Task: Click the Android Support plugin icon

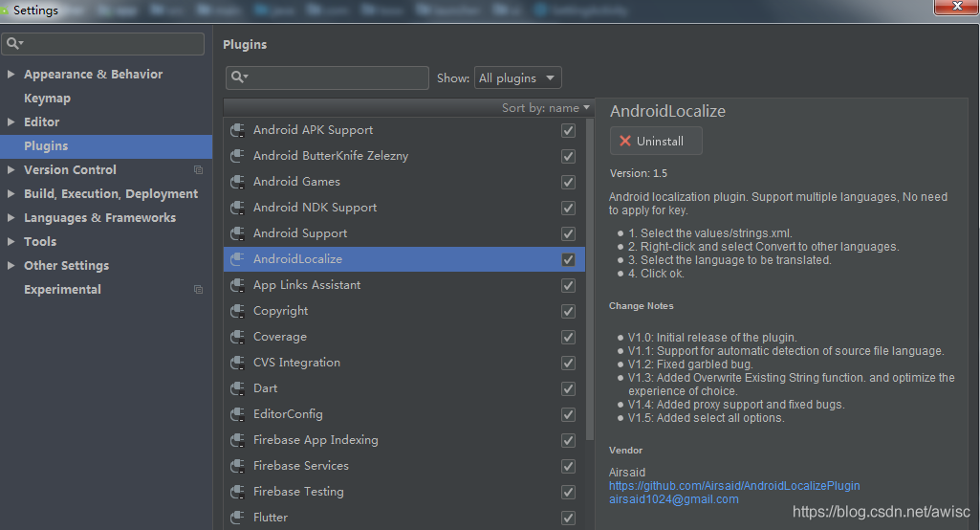Action: (x=237, y=233)
